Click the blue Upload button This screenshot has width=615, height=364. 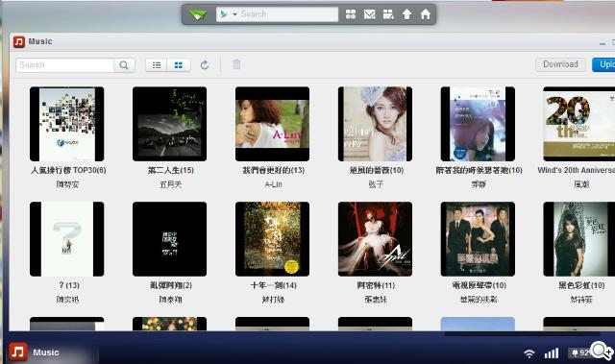(603, 64)
